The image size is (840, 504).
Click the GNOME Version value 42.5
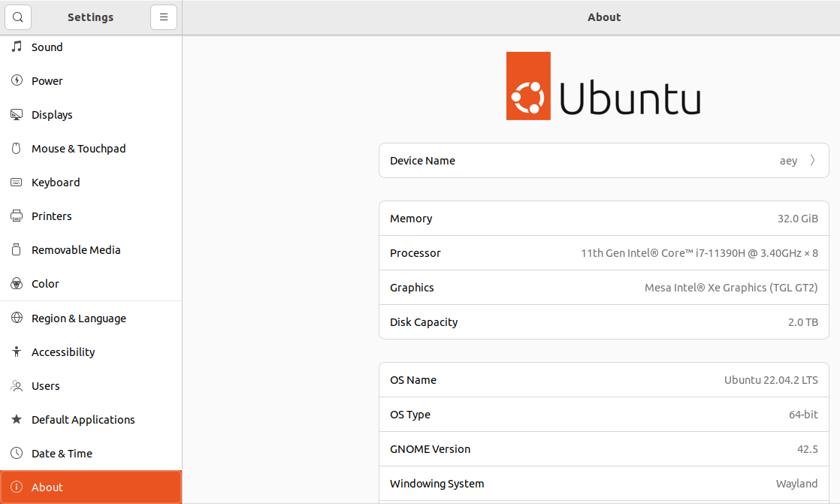click(808, 449)
